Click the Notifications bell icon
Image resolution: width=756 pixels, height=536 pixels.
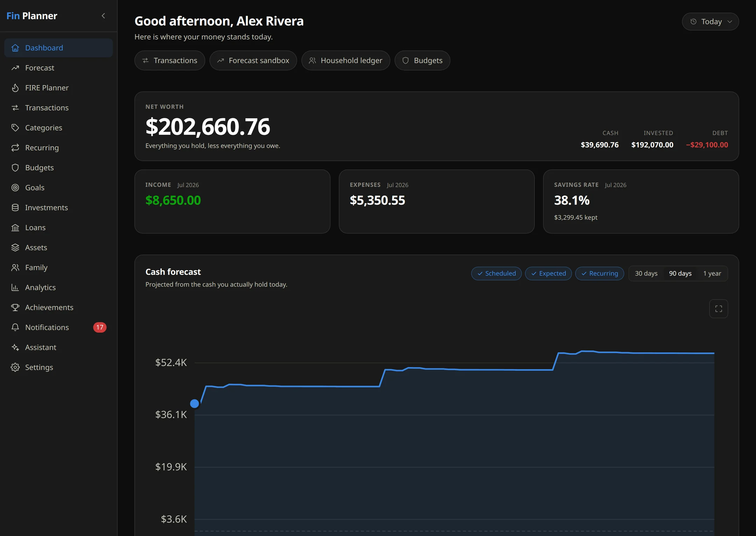tap(15, 328)
